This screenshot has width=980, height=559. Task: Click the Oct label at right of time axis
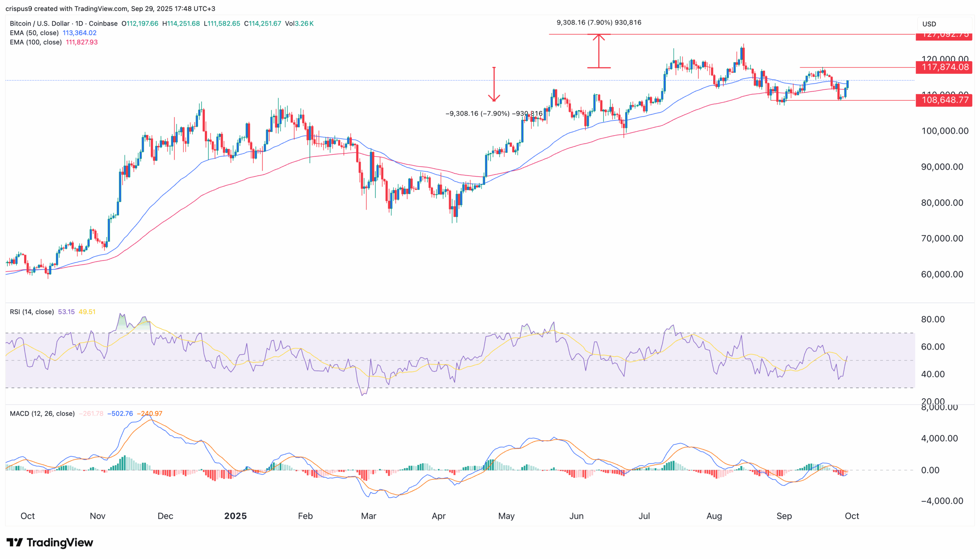click(851, 516)
